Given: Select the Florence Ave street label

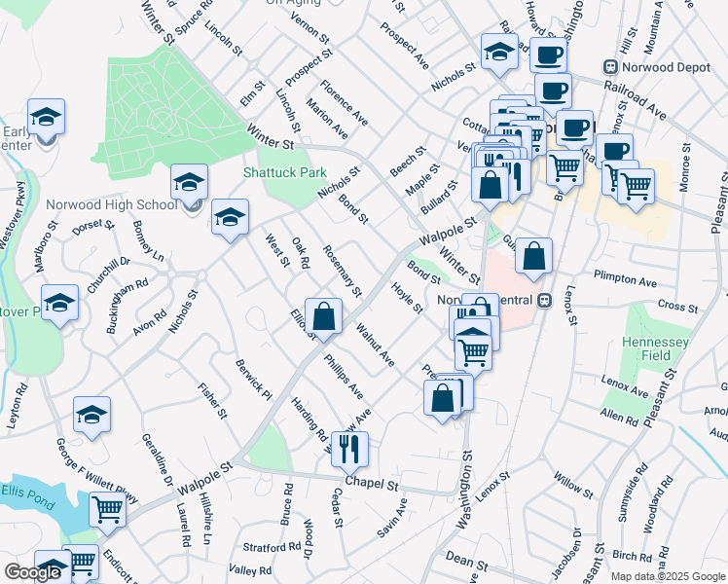Looking at the screenshot, I should tap(344, 102).
